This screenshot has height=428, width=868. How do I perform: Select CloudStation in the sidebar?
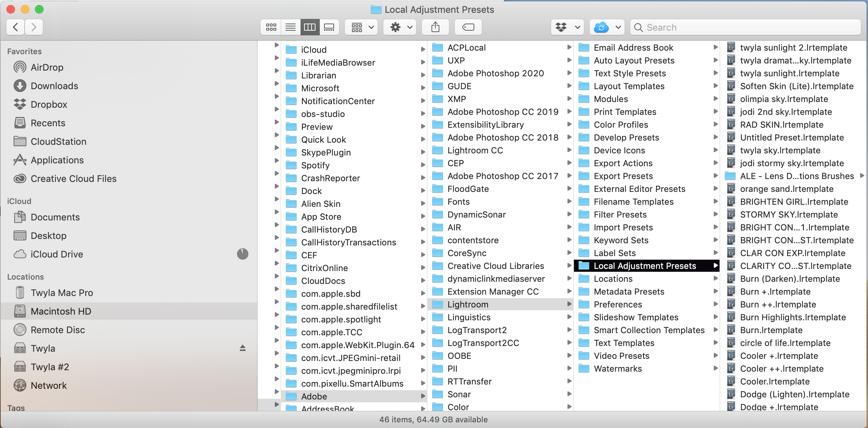tap(59, 142)
